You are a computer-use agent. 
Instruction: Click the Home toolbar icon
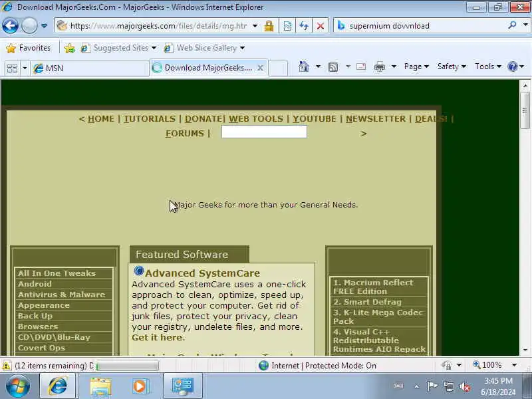coord(304,66)
